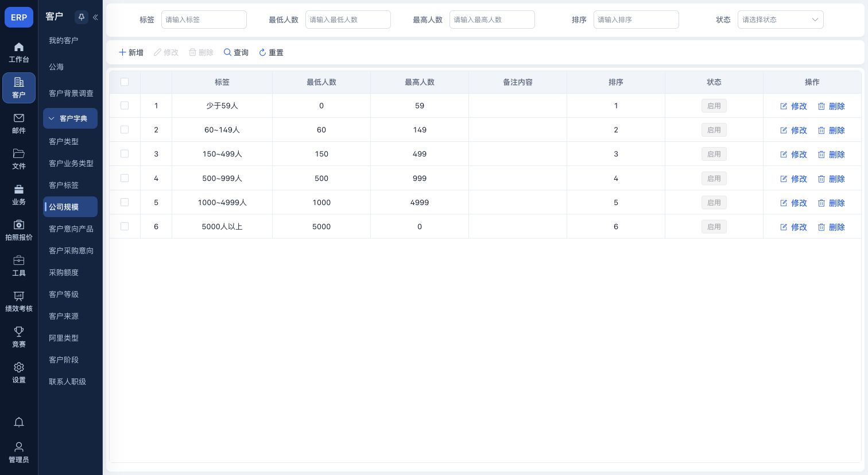Toggle the select-all header checkbox

[125, 82]
